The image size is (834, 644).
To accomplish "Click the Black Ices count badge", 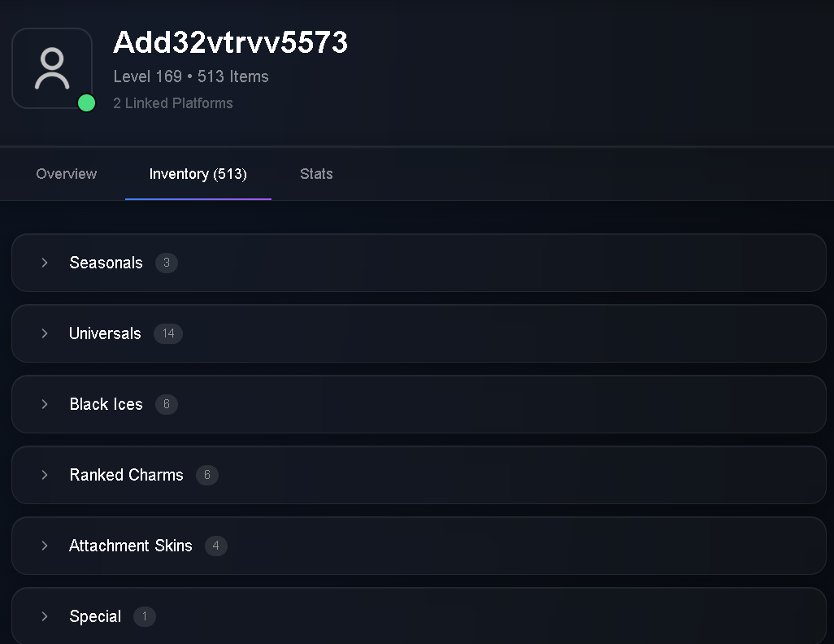I will tap(167, 404).
